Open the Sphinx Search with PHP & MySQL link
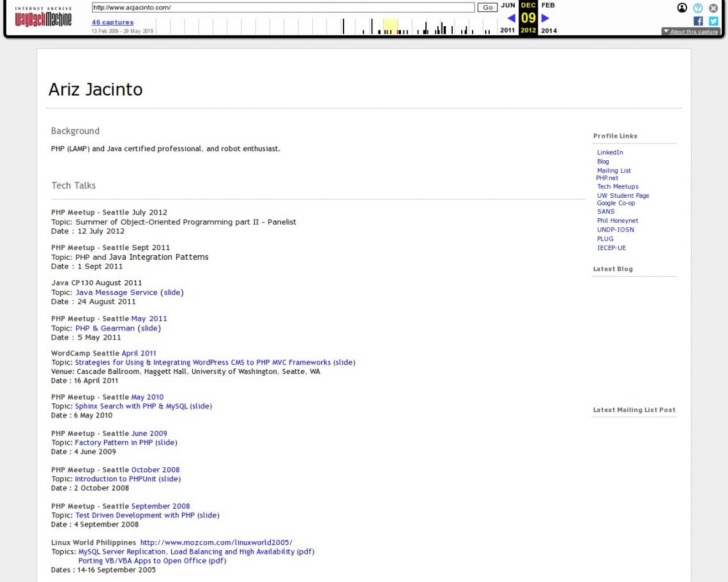 pos(132,406)
